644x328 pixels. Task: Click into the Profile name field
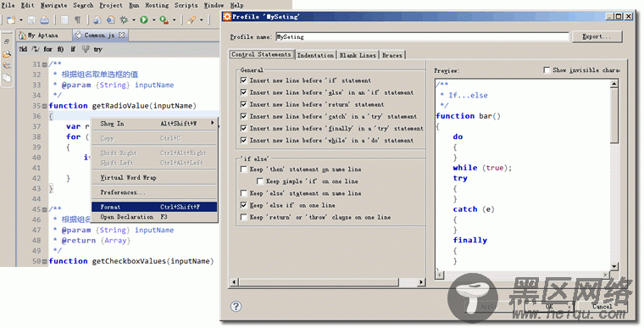[x=422, y=37]
